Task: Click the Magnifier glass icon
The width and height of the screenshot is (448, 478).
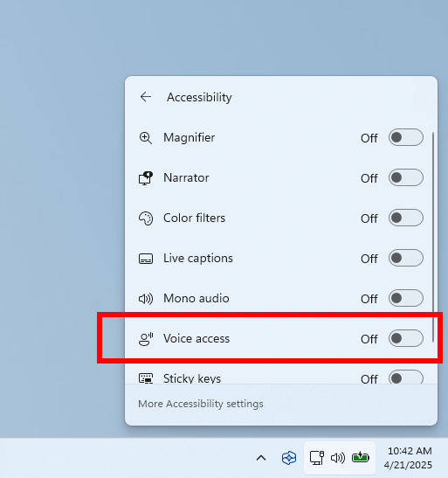Action: click(146, 138)
